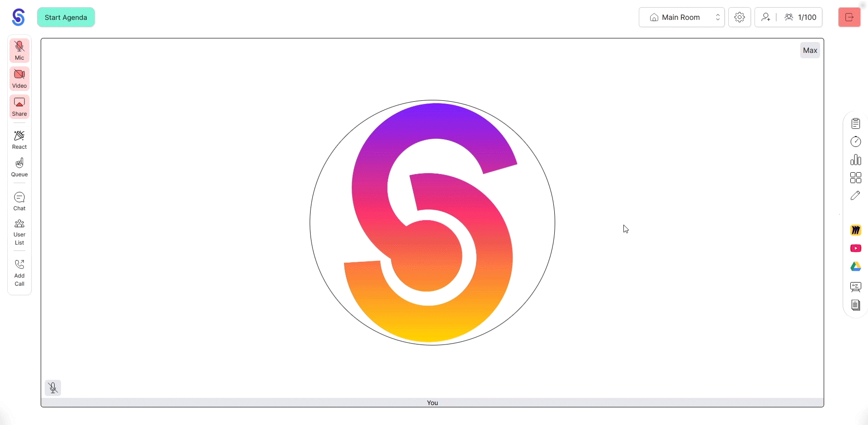868x425 pixels.
Task: Join the speaker Queue
Action: 19,167
